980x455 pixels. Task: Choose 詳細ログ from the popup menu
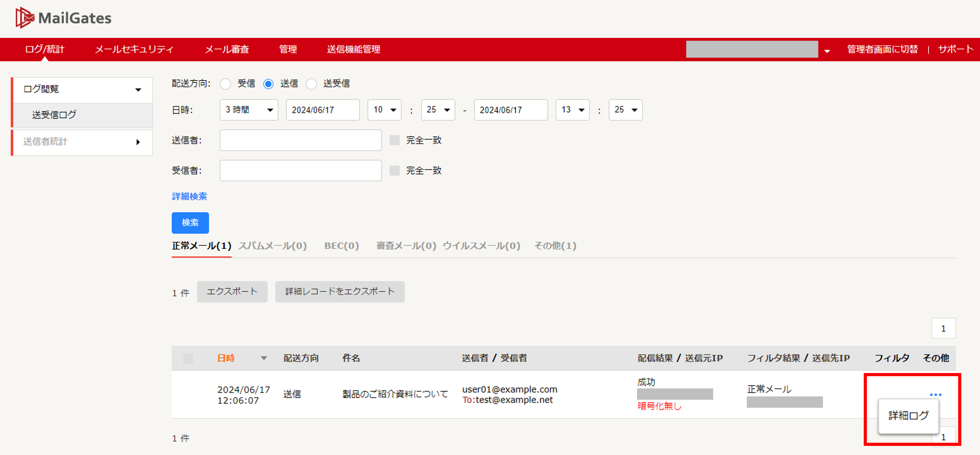coord(909,415)
